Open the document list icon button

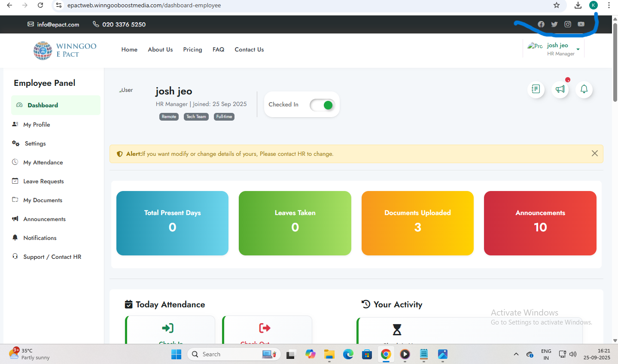pyautogui.click(x=536, y=89)
